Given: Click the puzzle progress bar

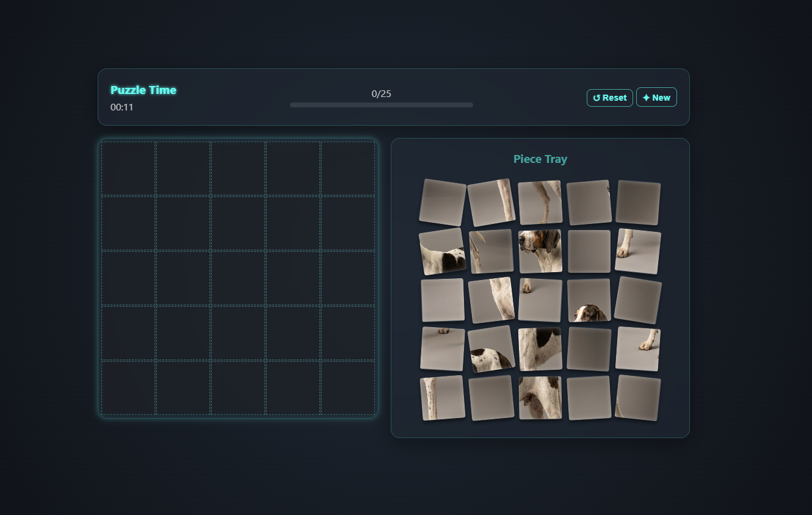Looking at the screenshot, I should tap(382, 105).
